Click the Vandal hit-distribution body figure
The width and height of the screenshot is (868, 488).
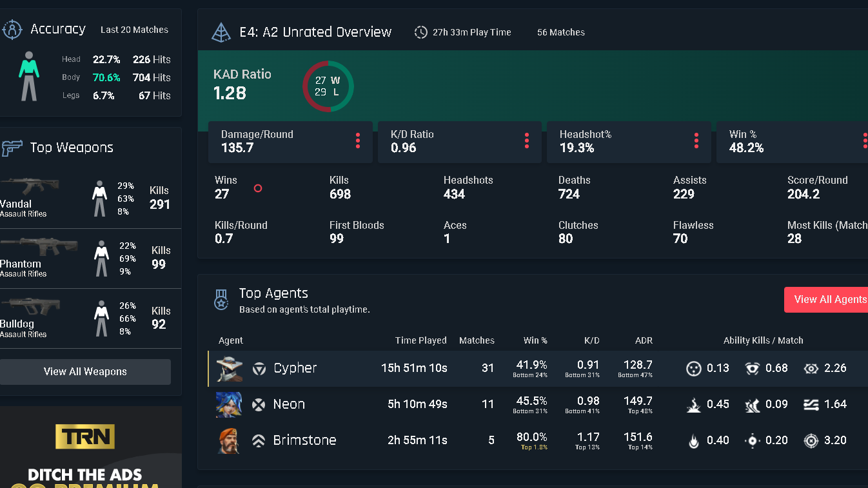pyautogui.click(x=99, y=199)
